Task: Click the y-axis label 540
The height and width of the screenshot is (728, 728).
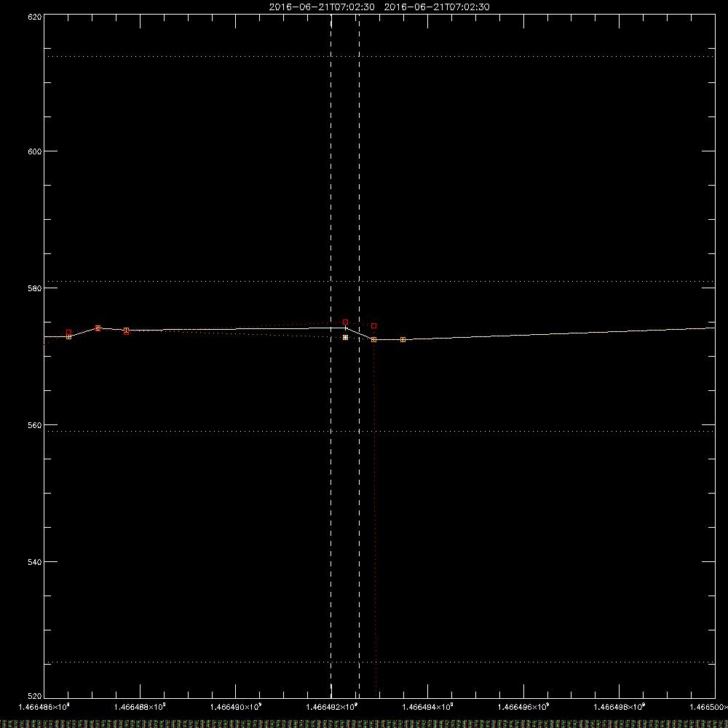Action: (x=35, y=562)
